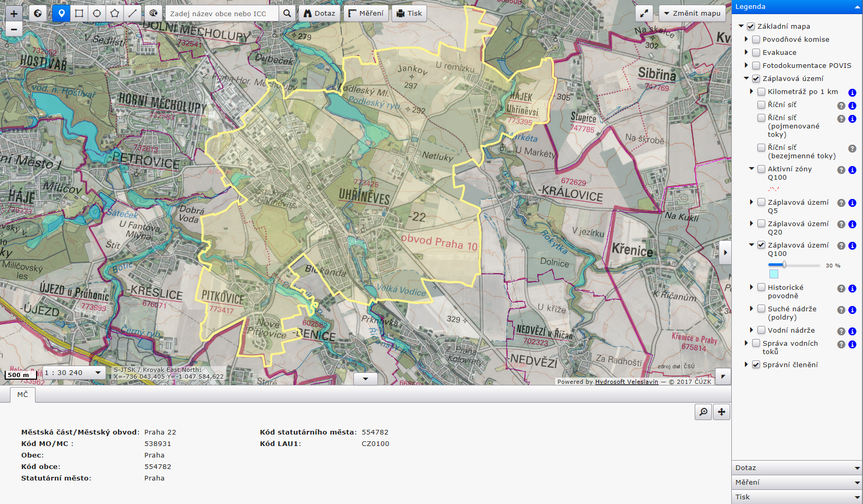The width and height of the screenshot is (863, 504).
Task: Open info icon for Říční síť (pojmenované toky)
Action: click(852, 119)
